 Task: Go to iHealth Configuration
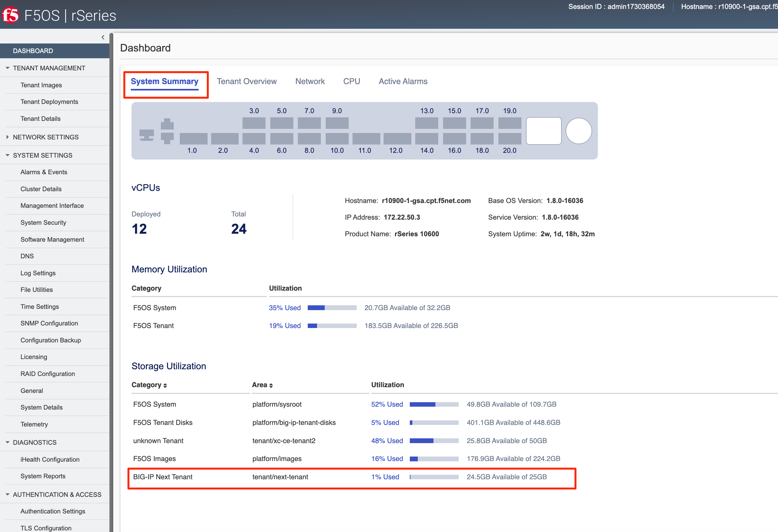50,459
